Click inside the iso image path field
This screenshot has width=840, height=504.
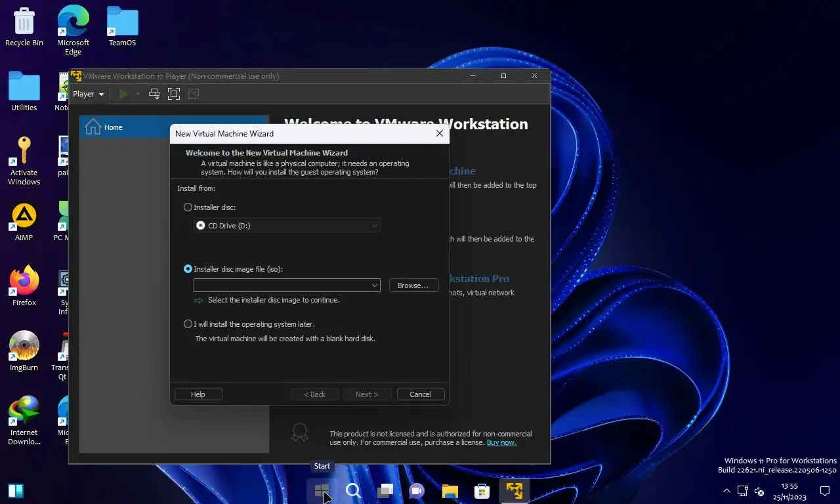(x=282, y=285)
